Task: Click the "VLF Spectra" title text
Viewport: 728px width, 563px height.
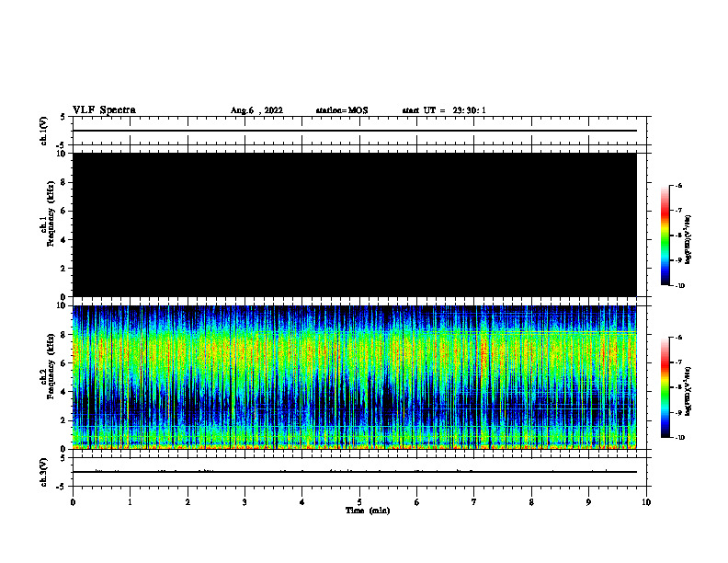Action: (104, 110)
